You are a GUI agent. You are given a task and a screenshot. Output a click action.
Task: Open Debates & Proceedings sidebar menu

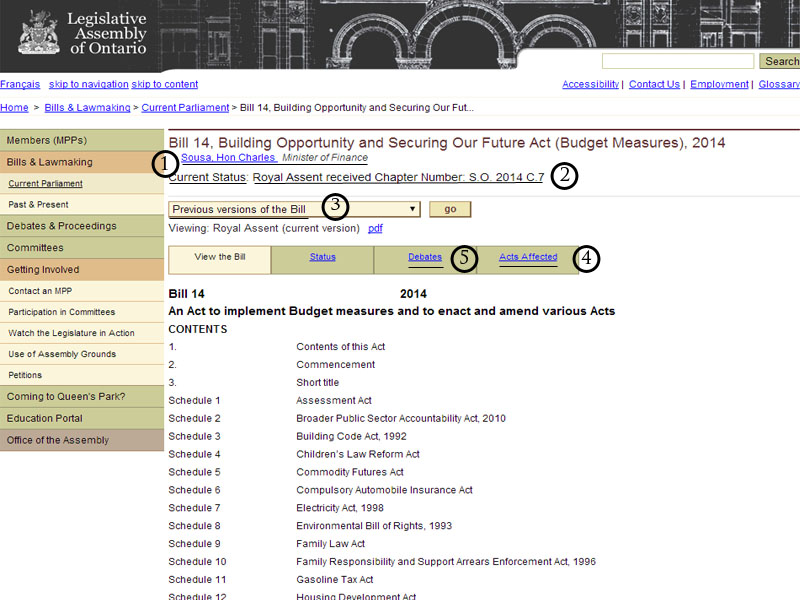[x=82, y=226]
